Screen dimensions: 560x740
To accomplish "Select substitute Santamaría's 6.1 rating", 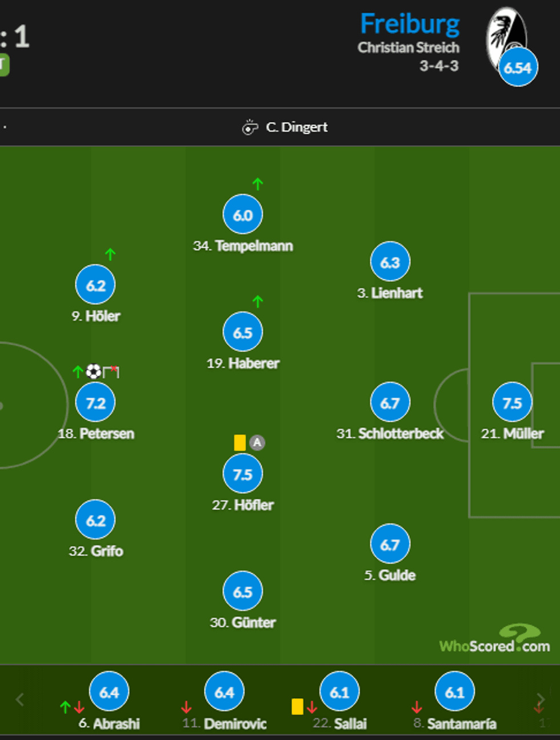I will 455,693.
